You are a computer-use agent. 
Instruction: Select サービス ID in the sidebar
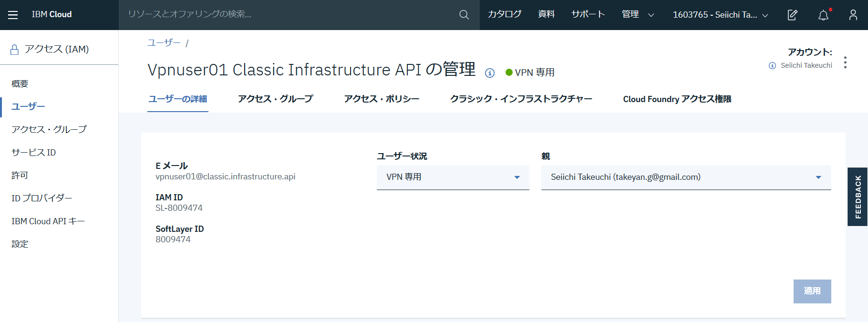(34, 153)
